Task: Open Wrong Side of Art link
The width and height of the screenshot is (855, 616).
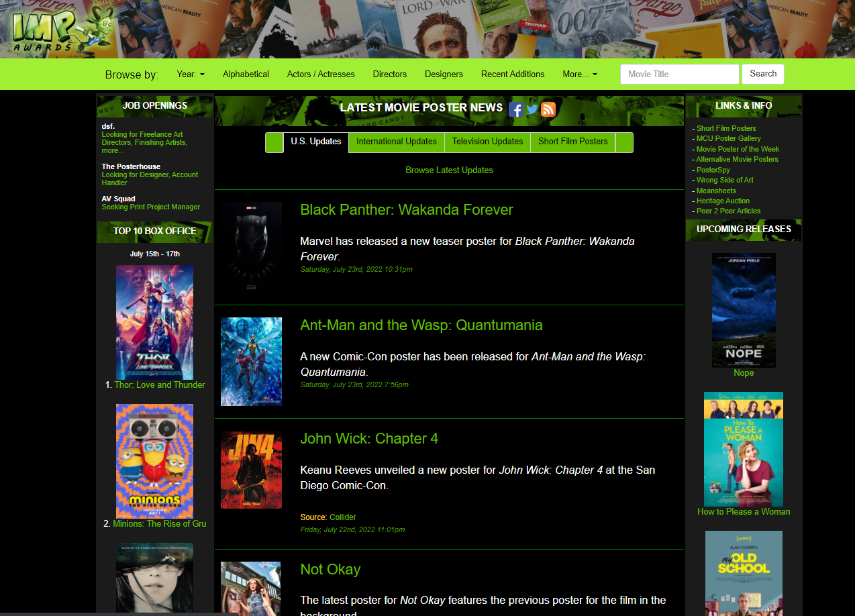Action: (x=725, y=180)
